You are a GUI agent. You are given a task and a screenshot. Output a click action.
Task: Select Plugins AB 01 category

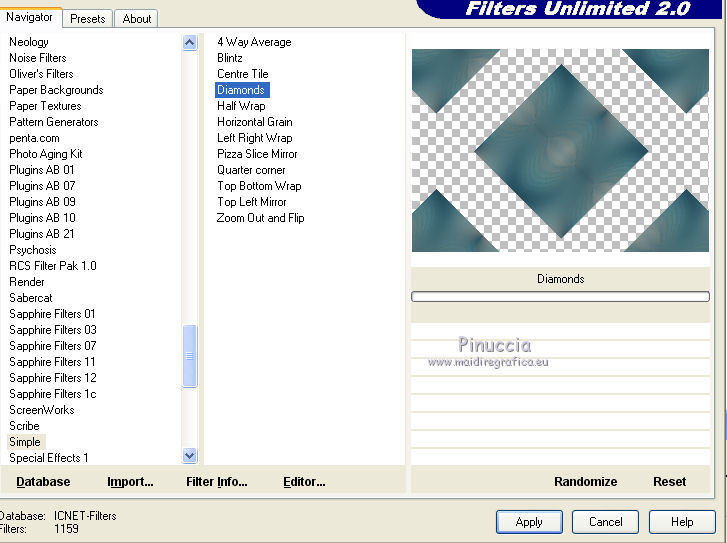tap(42, 170)
